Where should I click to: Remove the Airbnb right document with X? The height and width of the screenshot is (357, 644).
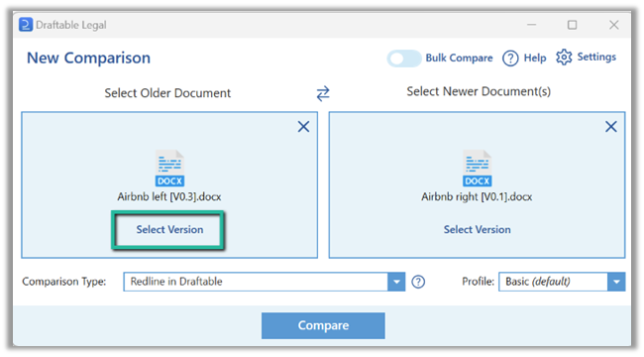pos(611,126)
